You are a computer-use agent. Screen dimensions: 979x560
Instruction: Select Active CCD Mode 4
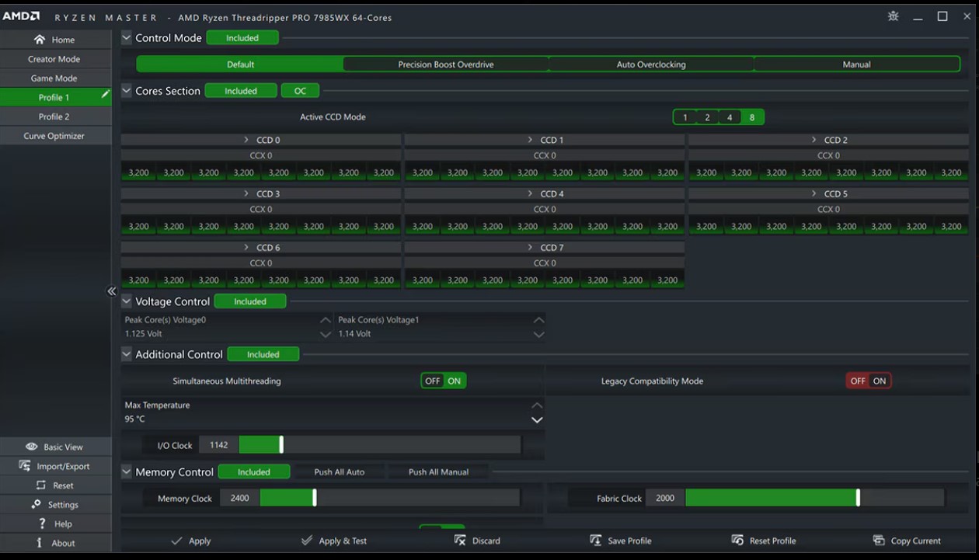click(730, 117)
